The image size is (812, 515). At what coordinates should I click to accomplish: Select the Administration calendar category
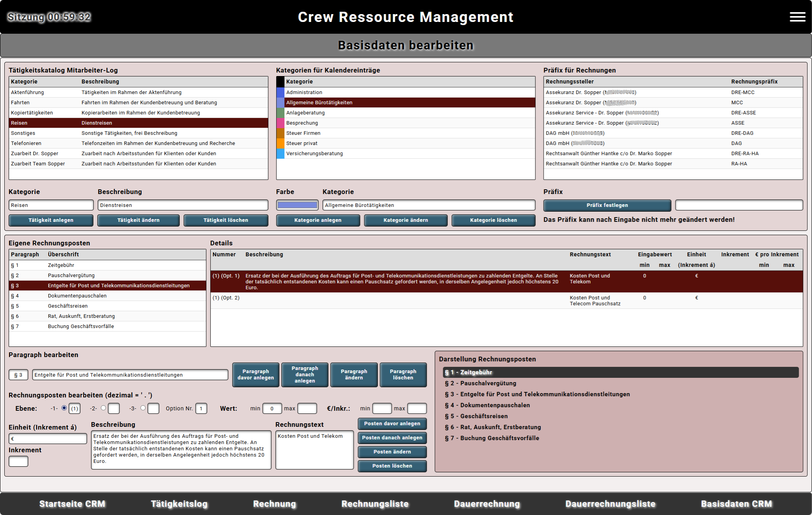pos(406,92)
